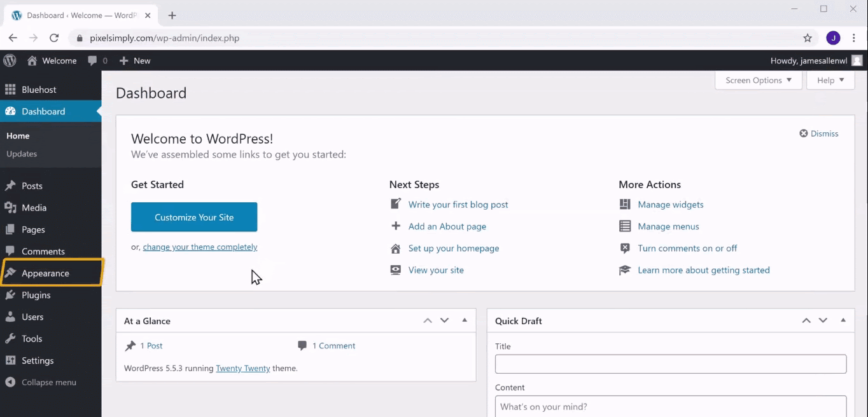The width and height of the screenshot is (868, 417).
Task: Click the Tools wrench icon
Action: [10, 339]
